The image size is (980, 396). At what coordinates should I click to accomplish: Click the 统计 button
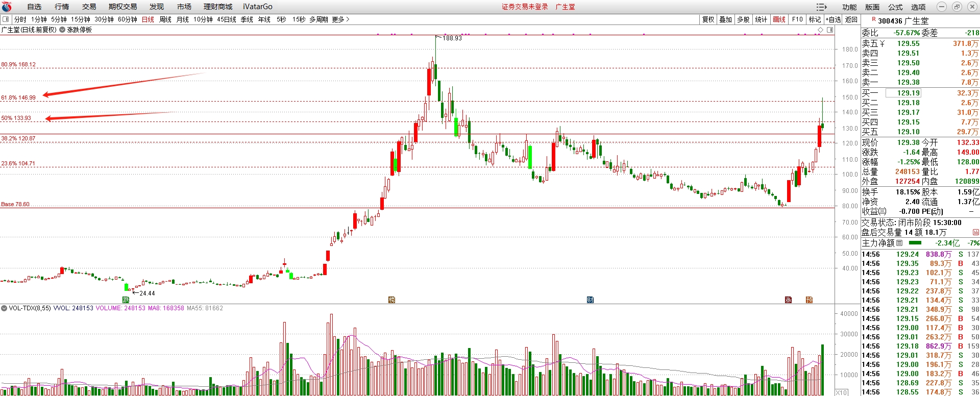(x=761, y=19)
